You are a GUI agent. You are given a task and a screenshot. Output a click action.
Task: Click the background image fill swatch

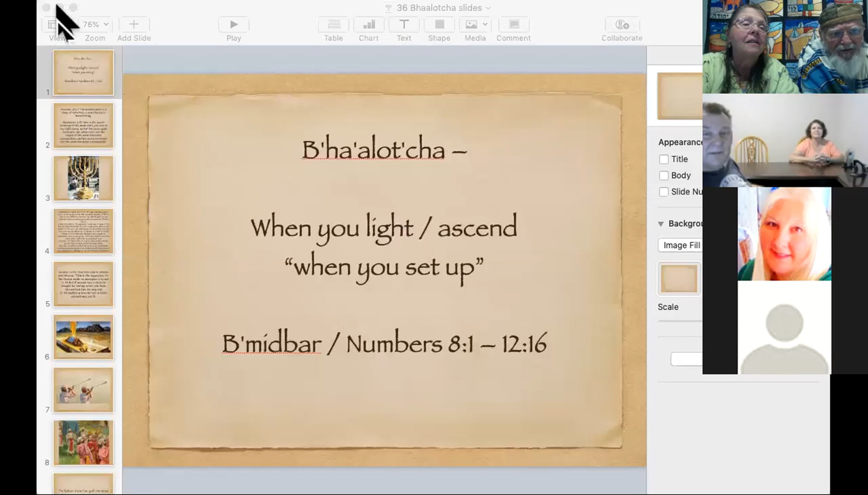(679, 279)
